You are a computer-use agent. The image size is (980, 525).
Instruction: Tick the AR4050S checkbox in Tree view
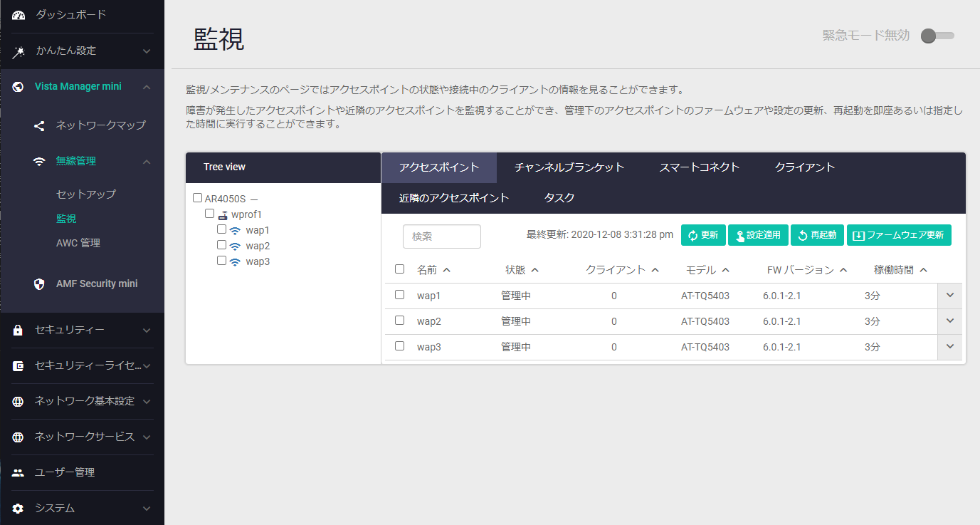pyautogui.click(x=197, y=198)
